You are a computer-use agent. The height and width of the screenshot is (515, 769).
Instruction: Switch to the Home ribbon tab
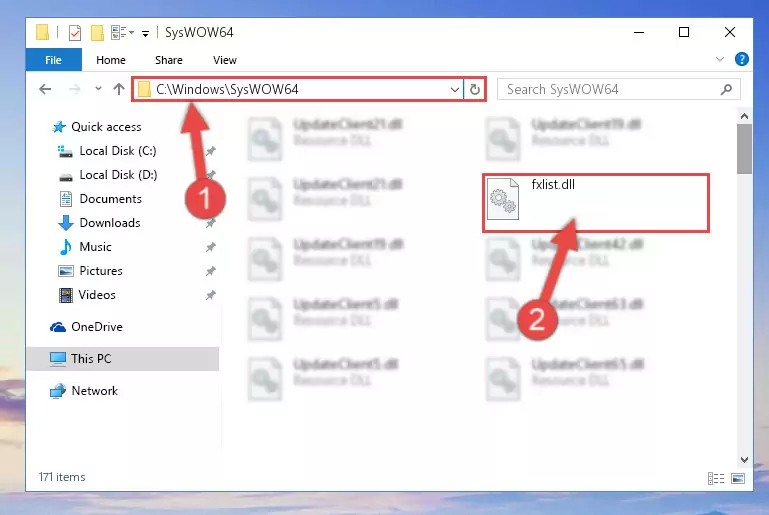[x=111, y=60]
